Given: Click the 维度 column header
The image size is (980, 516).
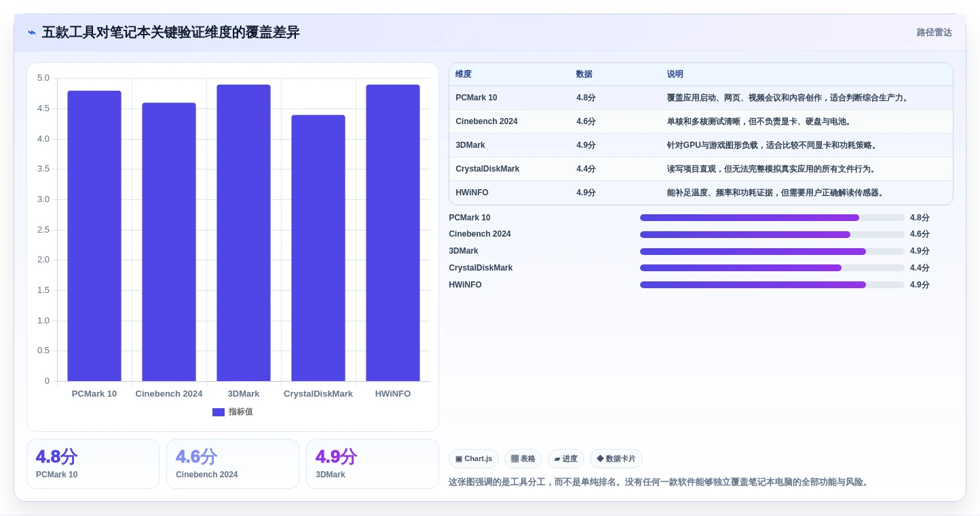Looking at the screenshot, I should [x=464, y=75].
